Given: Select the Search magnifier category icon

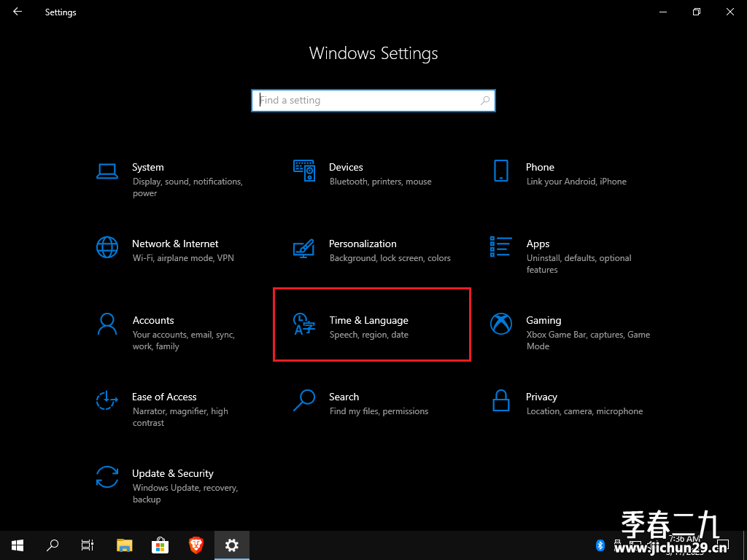Looking at the screenshot, I should [x=304, y=400].
